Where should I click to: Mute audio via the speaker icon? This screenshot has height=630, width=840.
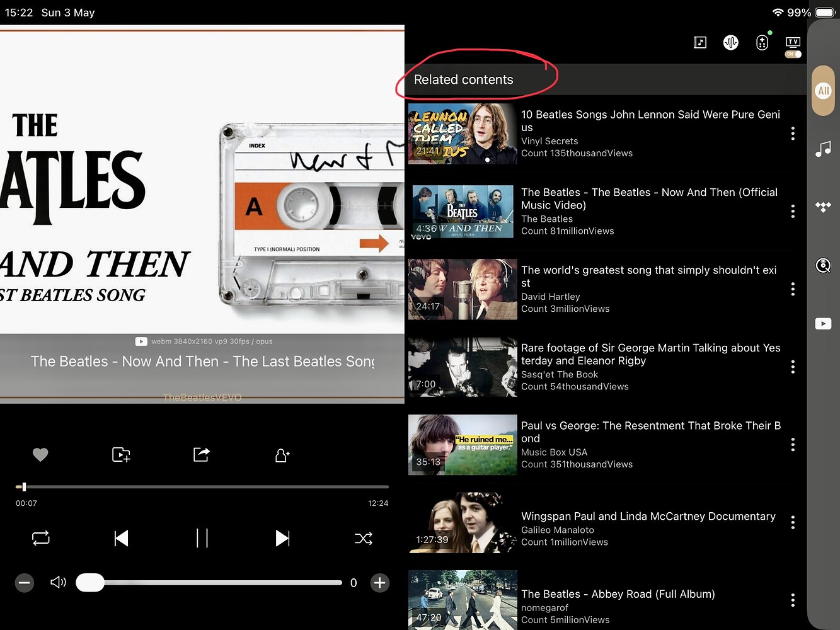(x=58, y=582)
